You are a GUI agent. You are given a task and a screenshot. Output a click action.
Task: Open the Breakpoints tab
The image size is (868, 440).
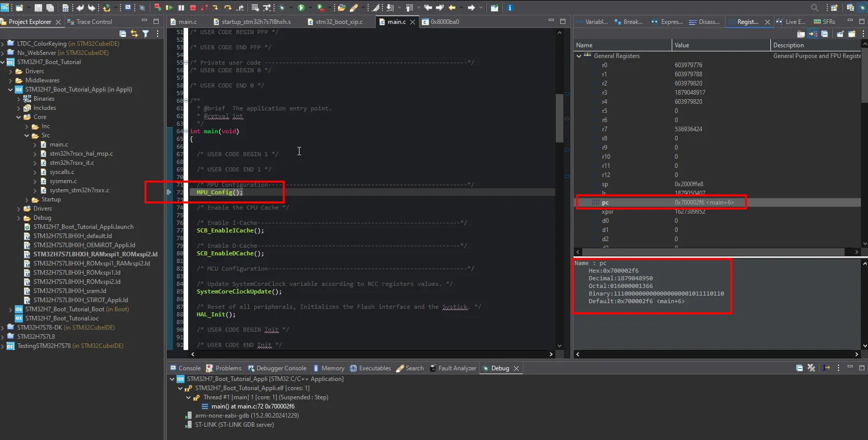pos(628,22)
